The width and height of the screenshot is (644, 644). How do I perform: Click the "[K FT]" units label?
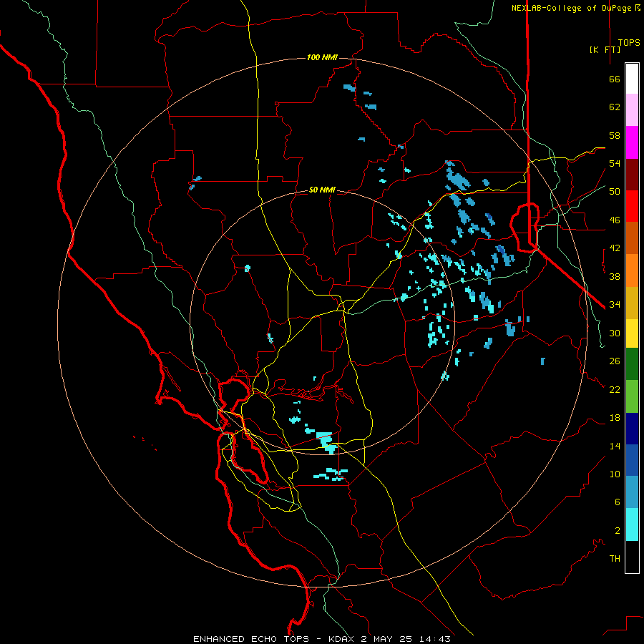click(605, 49)
